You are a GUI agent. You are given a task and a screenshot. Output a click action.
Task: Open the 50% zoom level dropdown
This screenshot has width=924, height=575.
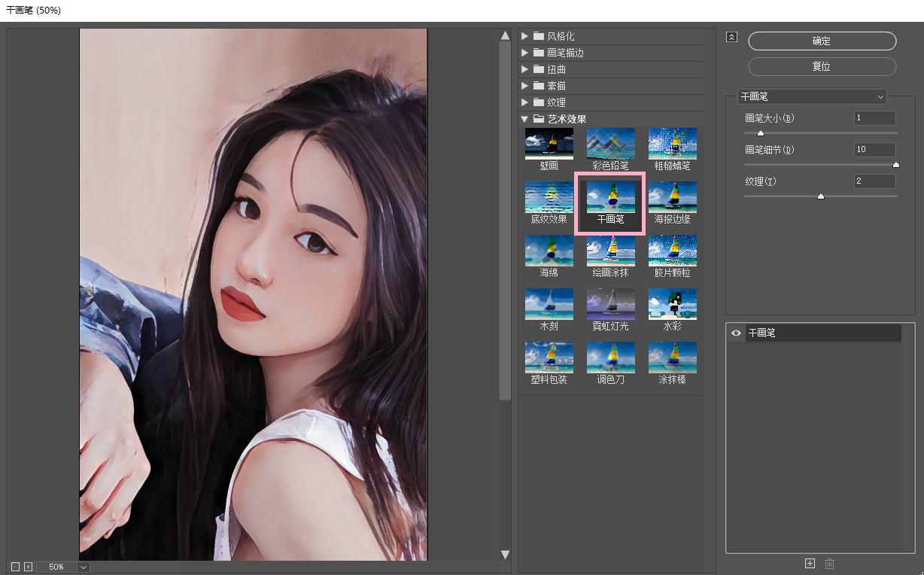click(x=83, y=567)
